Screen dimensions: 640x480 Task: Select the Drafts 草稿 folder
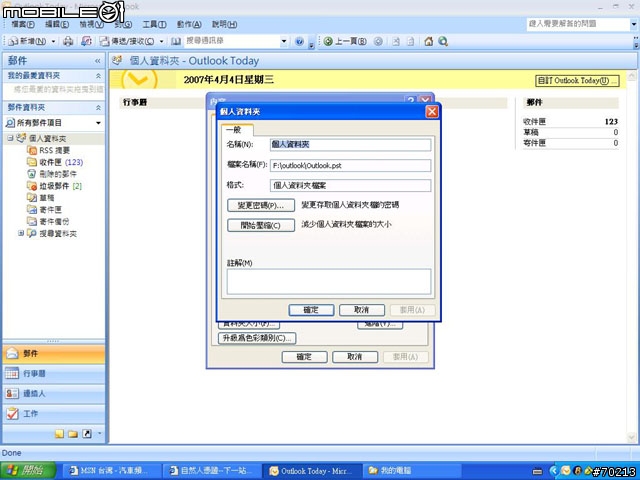(x=40, y=198)
